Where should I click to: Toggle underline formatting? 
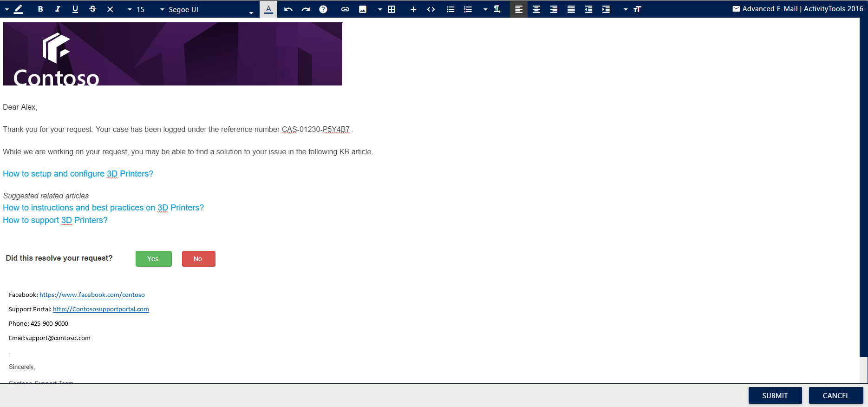75,9
